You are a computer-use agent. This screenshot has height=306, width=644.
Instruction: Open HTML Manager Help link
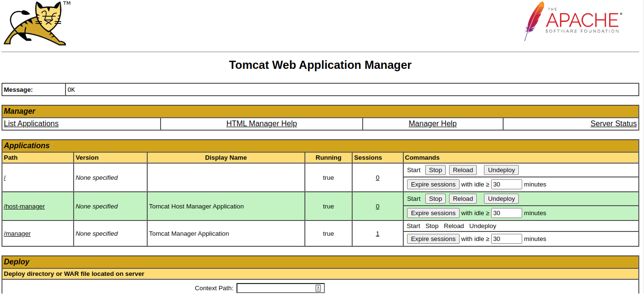tap(261, 123)
